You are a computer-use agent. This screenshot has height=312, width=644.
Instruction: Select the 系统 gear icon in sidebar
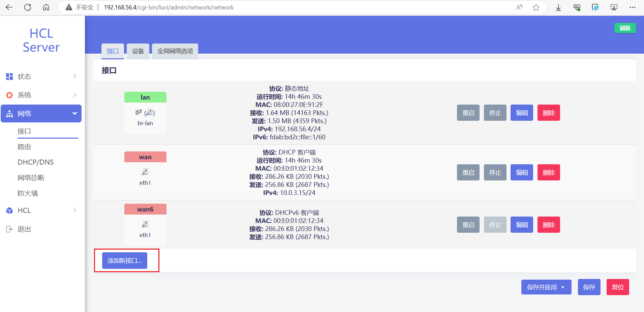(x=9, y=95)
